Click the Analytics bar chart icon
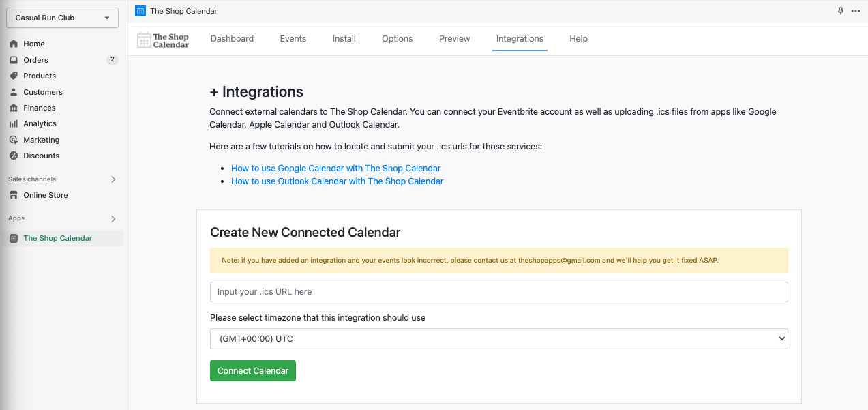The width and height of the screenshot is (868, 410). [14, 123]
